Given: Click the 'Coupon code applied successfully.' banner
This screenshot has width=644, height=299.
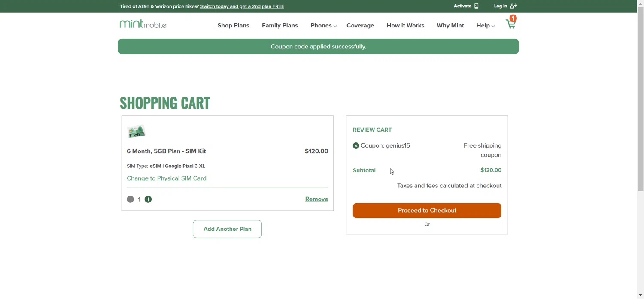Looking at the screenshot, I should 319,46.
